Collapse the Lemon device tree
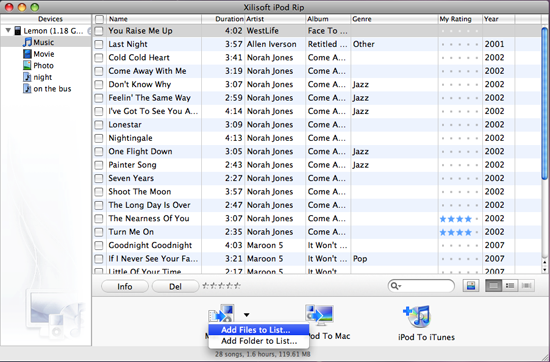The width and height of the screenshot is (550, 362). [x=8, y=31]
